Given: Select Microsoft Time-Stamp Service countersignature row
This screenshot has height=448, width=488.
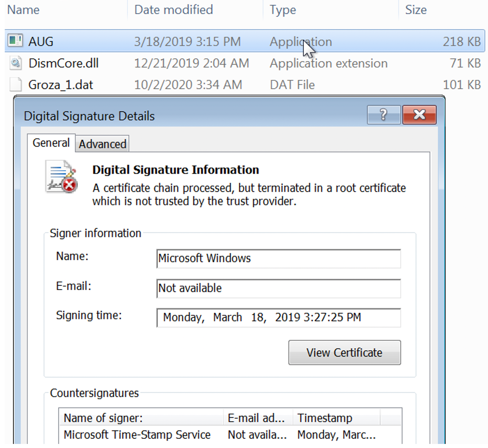Looking at the screenshot, I should [230, 434].
